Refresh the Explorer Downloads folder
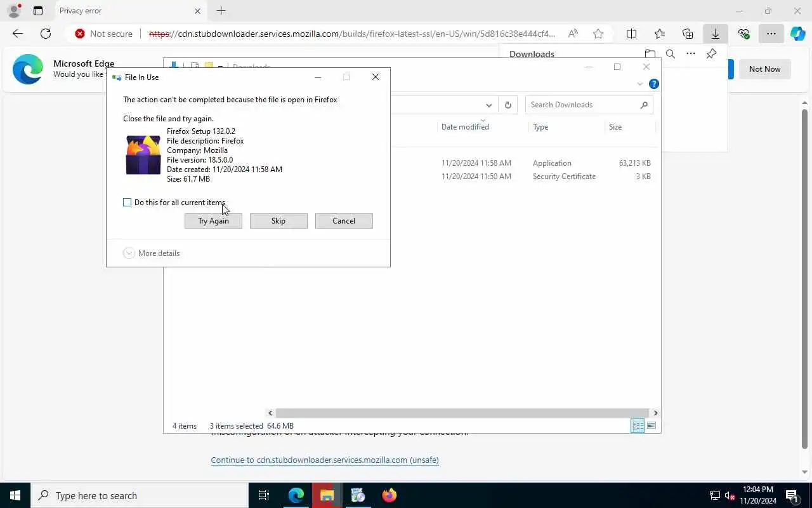The width and height of the screenshot is (812, 508). [x=507, y=105]
